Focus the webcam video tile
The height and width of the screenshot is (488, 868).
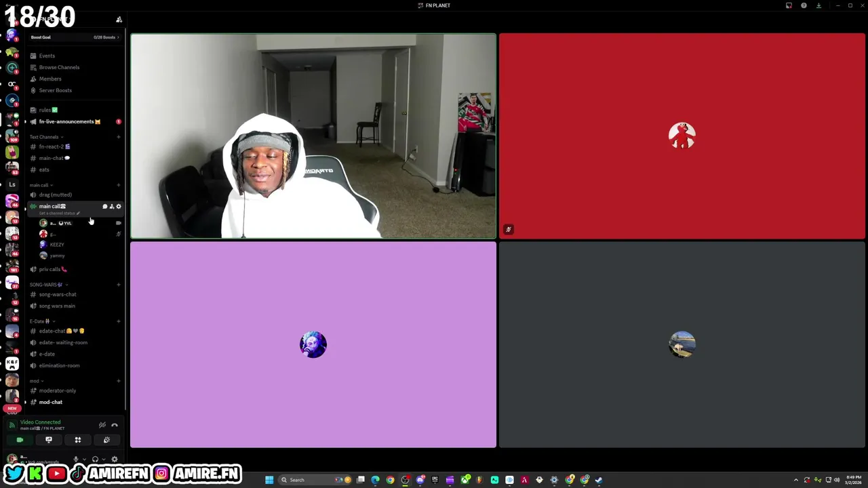[x=313, y=136]
